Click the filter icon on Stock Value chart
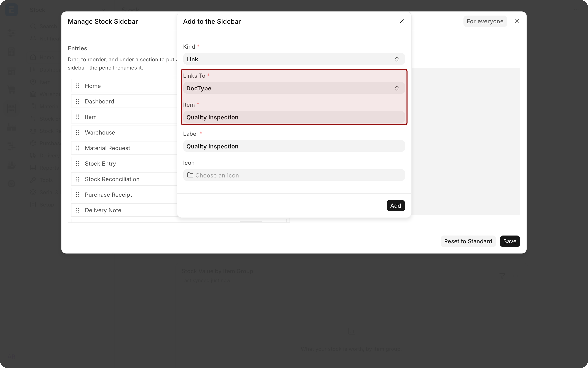Image resolution: width=588 pixels, height=368 pixels. [x=502, y=276]
